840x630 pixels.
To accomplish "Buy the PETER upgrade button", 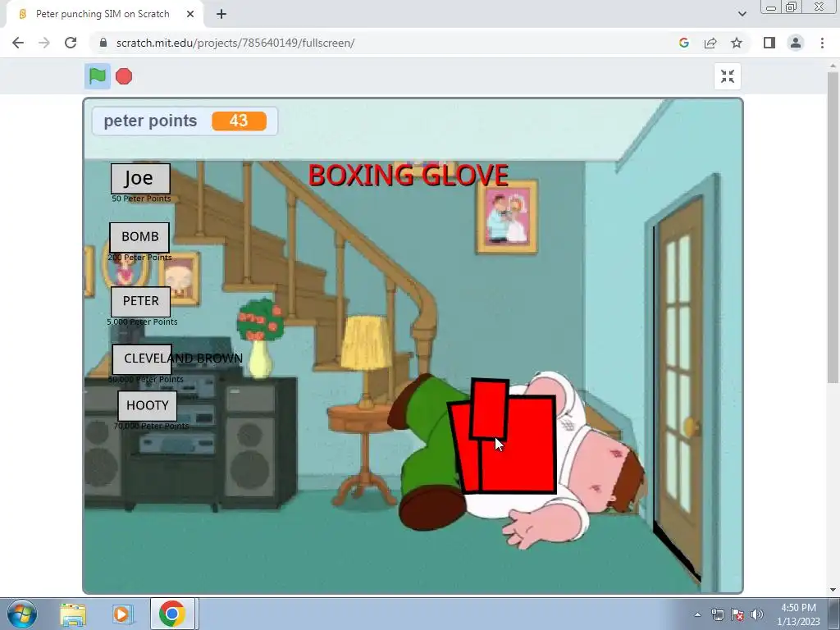I will pos(141,302).
